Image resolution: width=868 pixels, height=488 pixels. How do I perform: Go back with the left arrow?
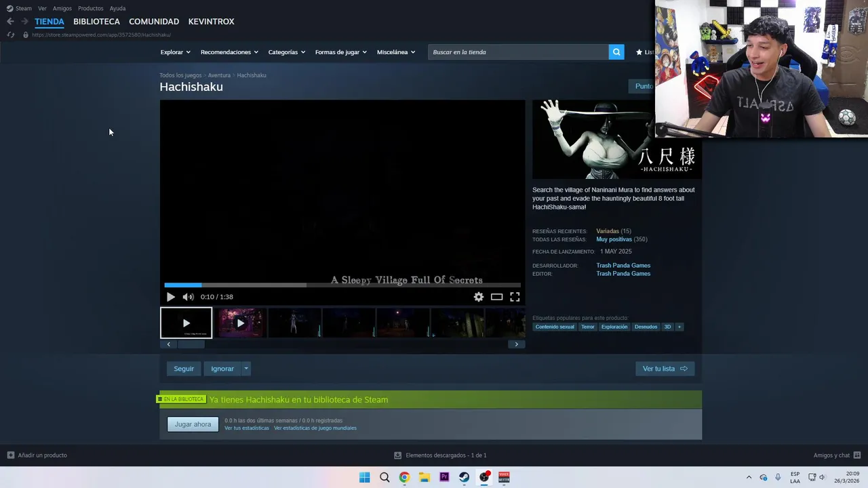(10, 22)
